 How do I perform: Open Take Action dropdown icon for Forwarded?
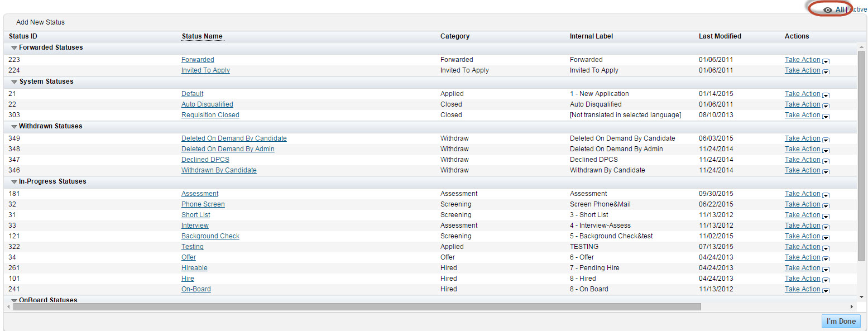[x=826, y=61]
